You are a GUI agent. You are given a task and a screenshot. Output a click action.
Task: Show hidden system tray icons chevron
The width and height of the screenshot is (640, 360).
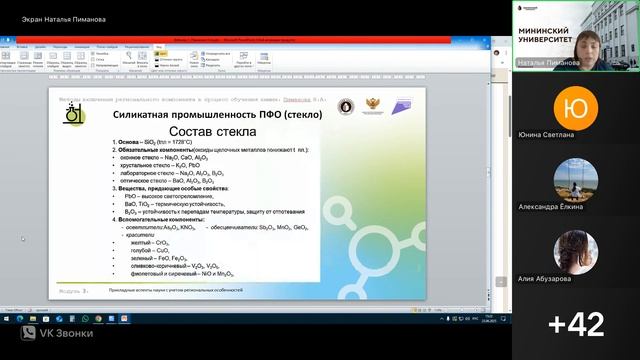[x=441, y=319]
